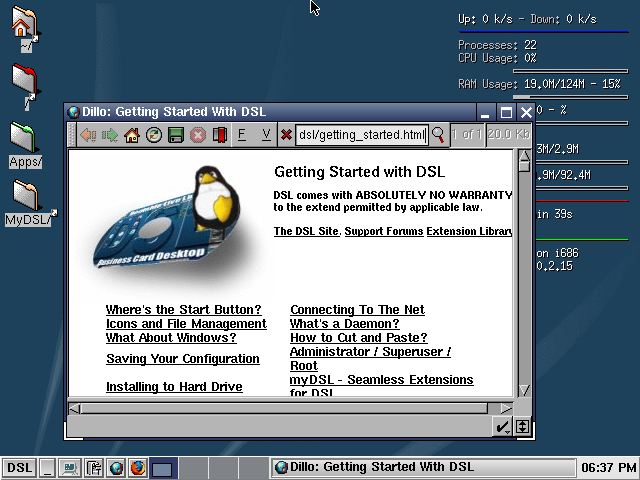The width and height of the screenshot is (640, 480).
Task: Visit 'The DSL Site' link
Action: click(x=307, y=231)
